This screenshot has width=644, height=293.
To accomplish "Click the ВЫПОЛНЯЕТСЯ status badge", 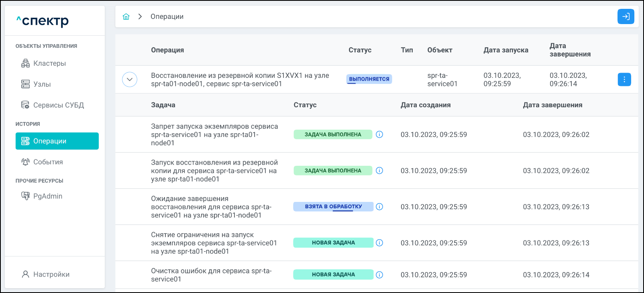I will click(369, 79).
